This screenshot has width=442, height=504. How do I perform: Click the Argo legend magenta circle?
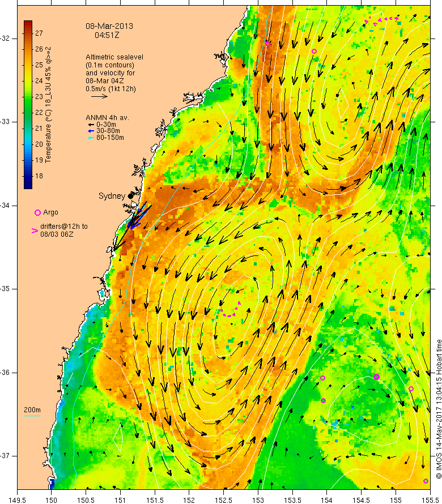(x=37, y=212)
